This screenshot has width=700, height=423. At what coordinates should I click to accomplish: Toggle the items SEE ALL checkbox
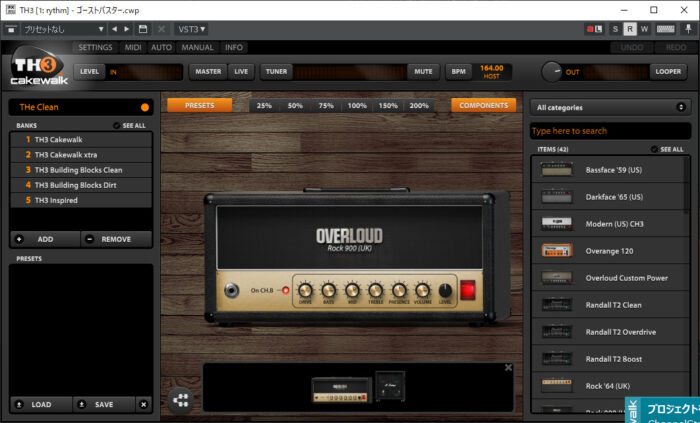pos(654,149)
